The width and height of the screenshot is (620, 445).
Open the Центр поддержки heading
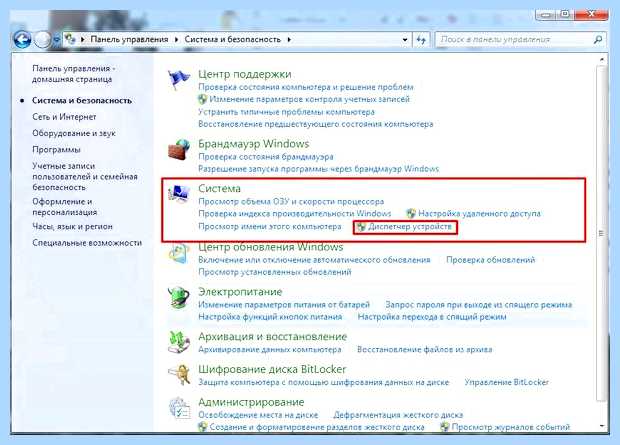tap(244, 74)
